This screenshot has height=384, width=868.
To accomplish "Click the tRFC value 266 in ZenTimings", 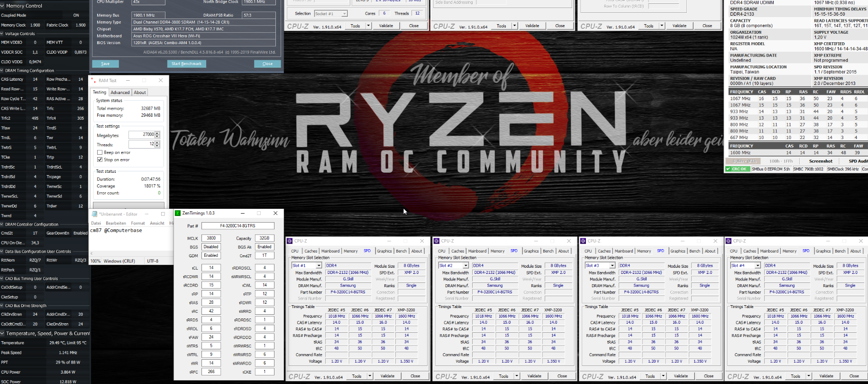I will tap(211, 372).
